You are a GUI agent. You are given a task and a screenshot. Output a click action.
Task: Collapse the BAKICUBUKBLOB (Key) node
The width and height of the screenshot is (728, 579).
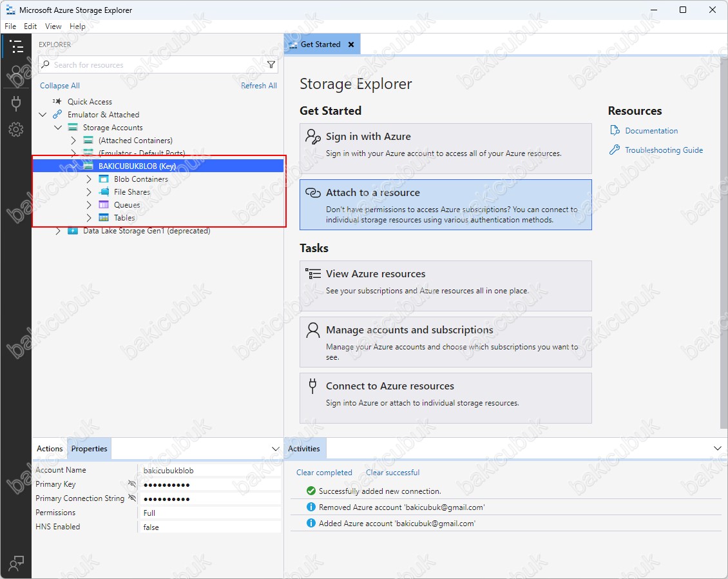[73, 166]
